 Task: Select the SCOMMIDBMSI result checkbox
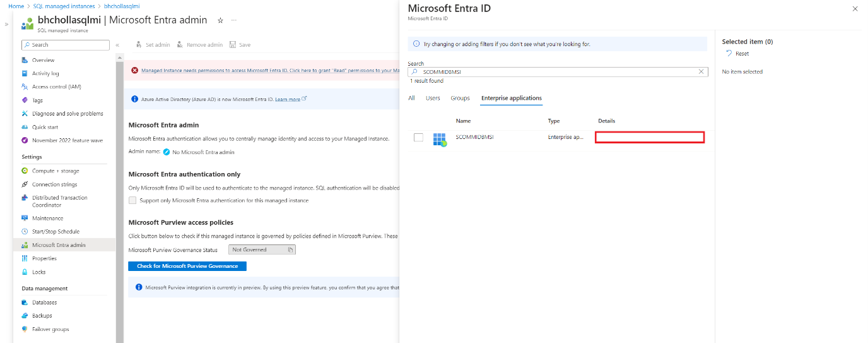[x=418, y=138]
